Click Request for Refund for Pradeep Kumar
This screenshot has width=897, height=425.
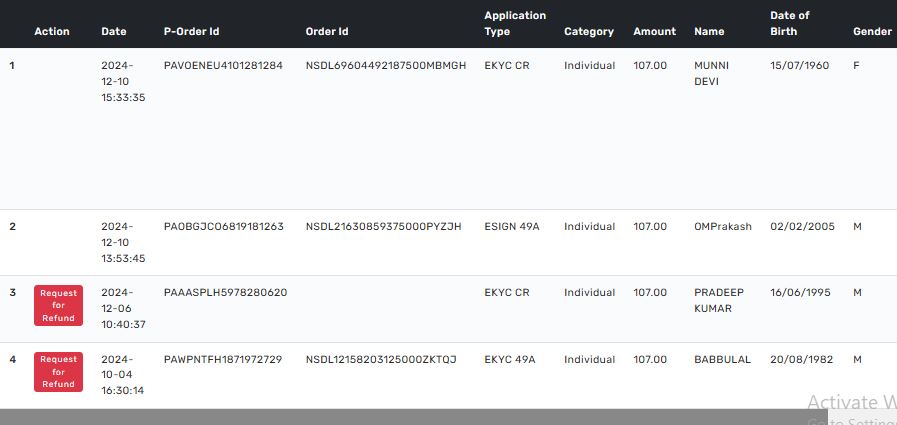tap(58, 306)
